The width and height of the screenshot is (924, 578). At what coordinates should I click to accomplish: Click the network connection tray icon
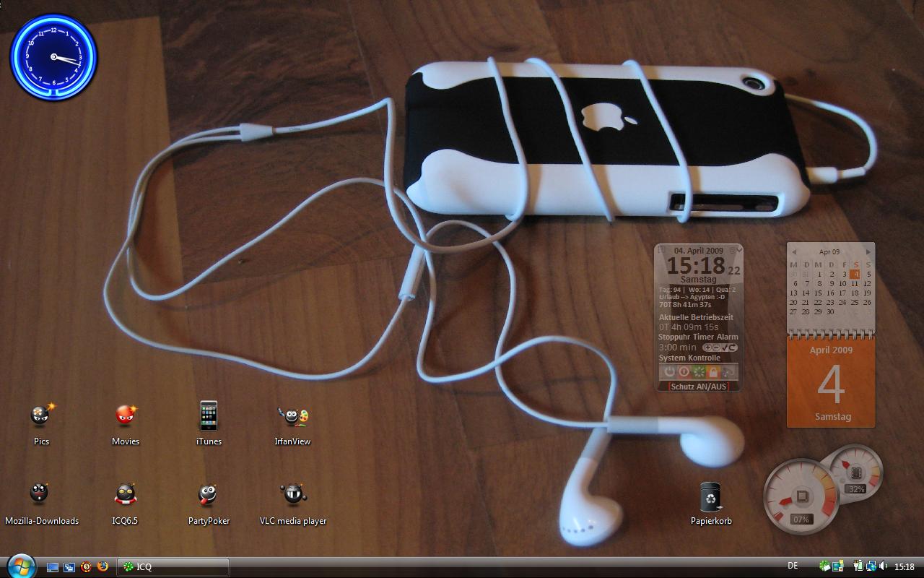coord(871,566)
